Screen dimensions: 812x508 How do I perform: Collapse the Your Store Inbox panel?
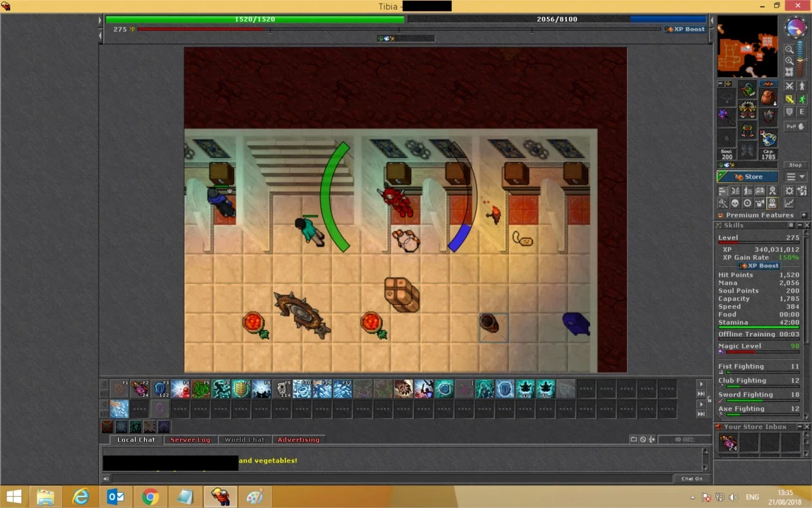coord(800,427)
